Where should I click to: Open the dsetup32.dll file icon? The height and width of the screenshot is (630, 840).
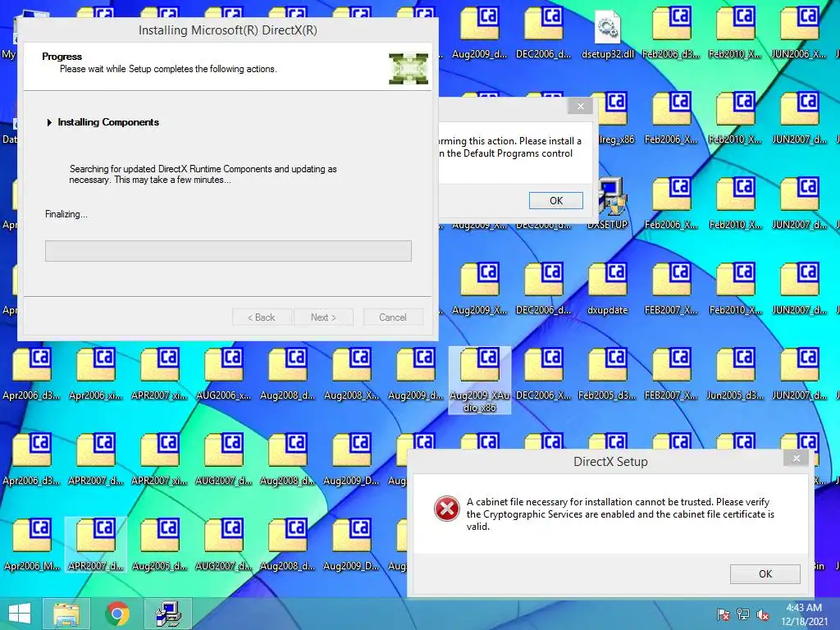point(608,32)
